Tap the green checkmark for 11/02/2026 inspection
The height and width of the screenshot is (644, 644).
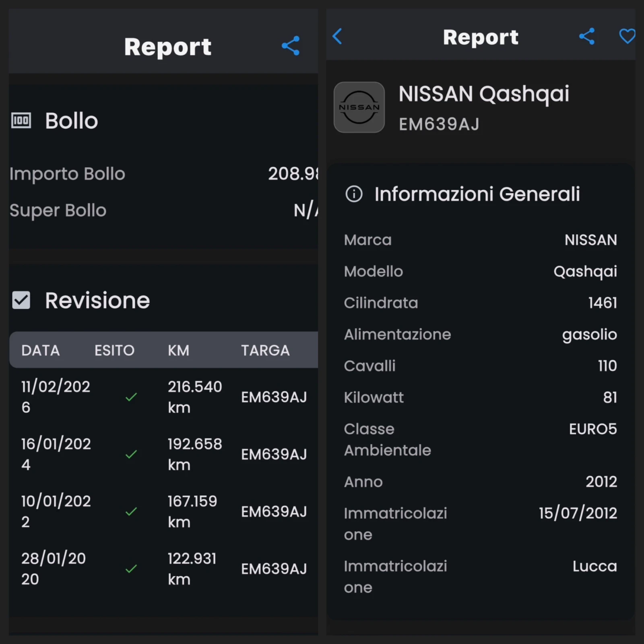131,397
